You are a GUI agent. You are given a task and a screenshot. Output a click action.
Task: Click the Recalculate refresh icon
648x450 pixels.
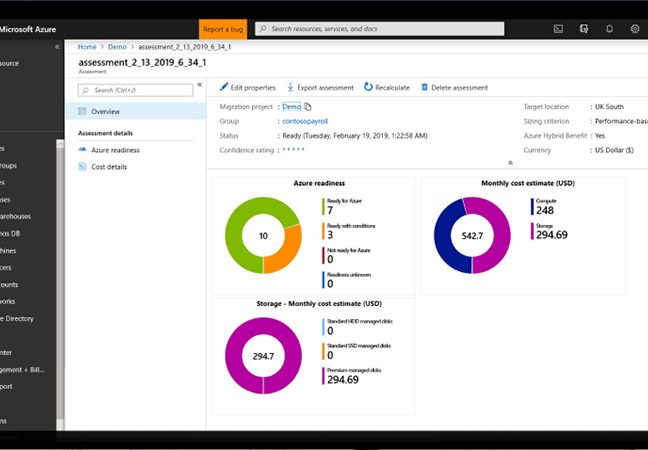point(368,87)
